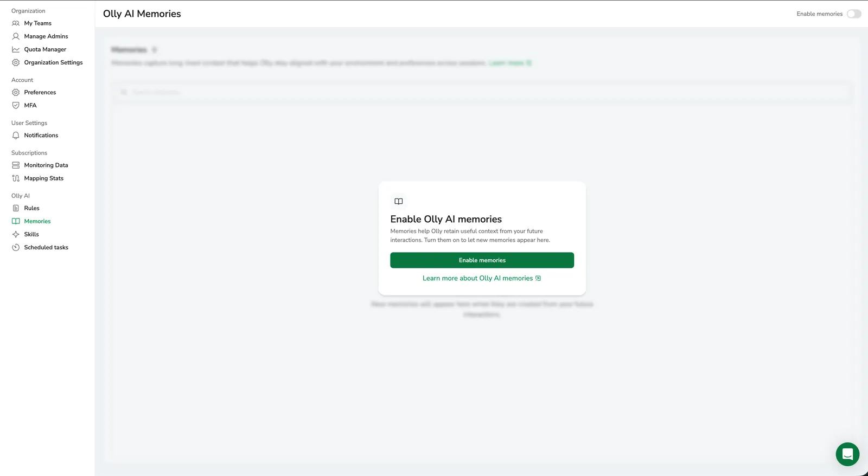View Monitoring Data subscriptions
The height and width of the screenshot is (476, 868).
coord(46,165)
